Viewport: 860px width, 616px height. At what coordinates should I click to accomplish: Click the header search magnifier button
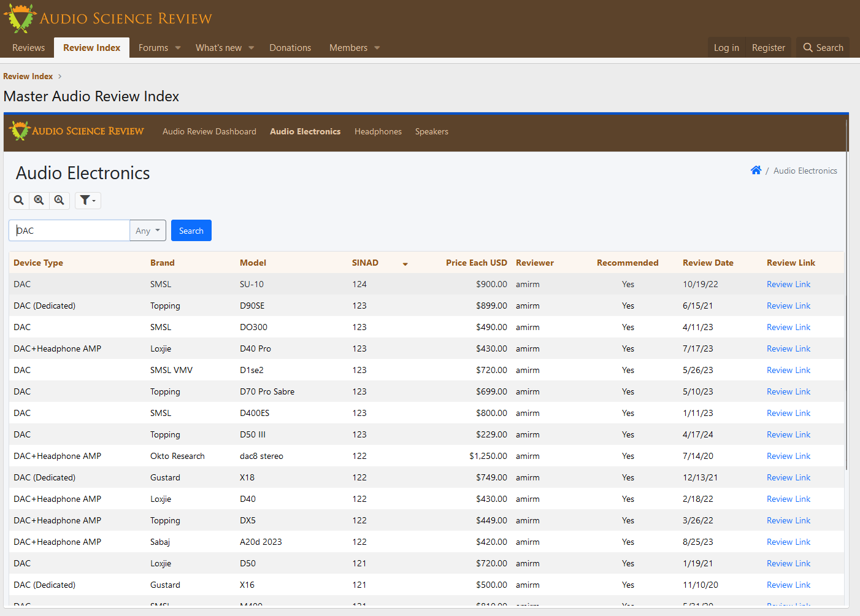(823, 47)
